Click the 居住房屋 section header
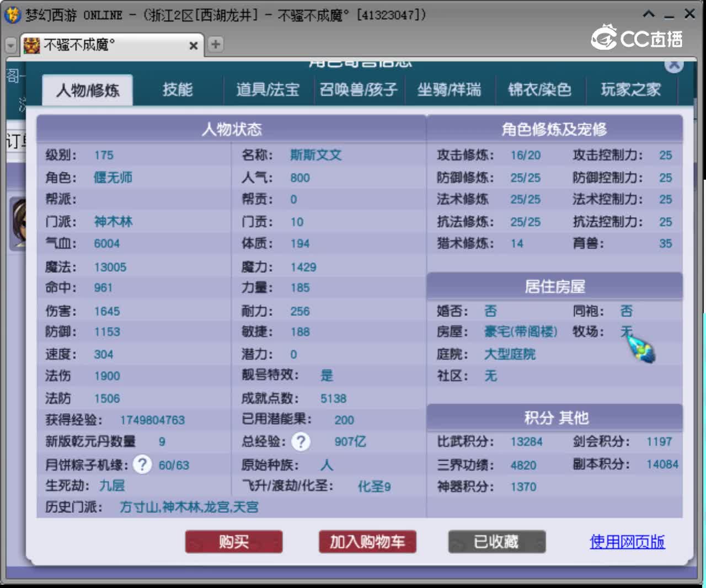706x588 pixels. (555, 286)
